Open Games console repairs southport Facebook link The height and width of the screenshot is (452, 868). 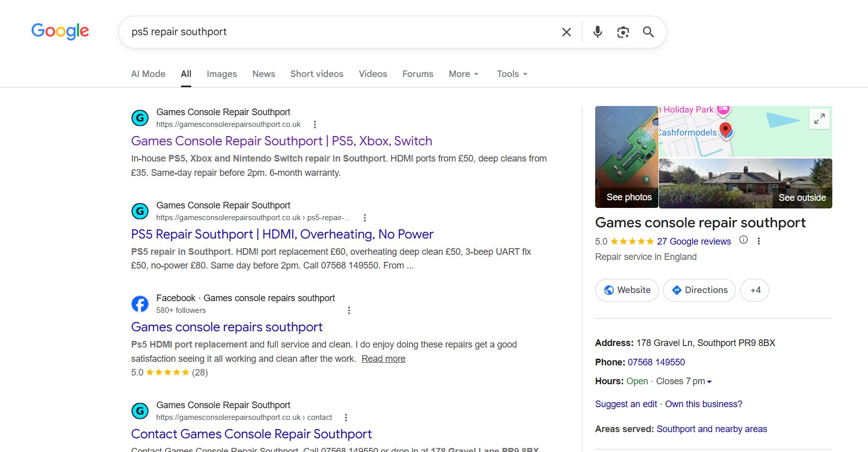click(227, 327)
